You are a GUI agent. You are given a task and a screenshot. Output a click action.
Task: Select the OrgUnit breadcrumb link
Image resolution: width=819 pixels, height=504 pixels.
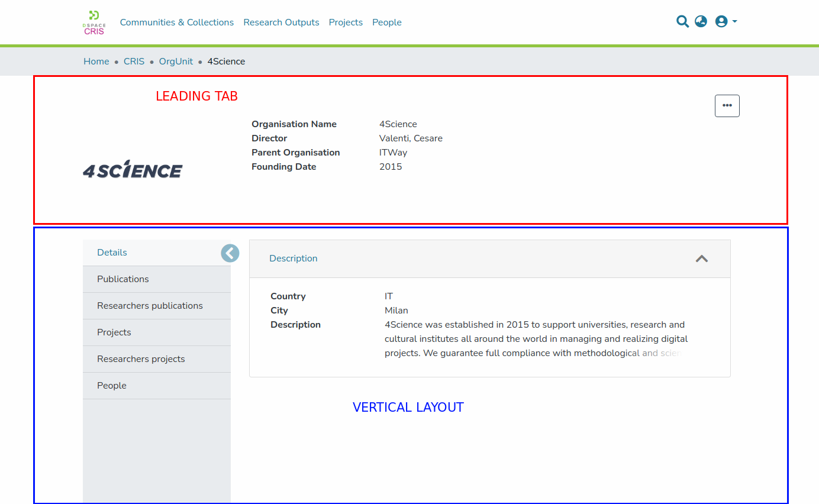point(176,62)
